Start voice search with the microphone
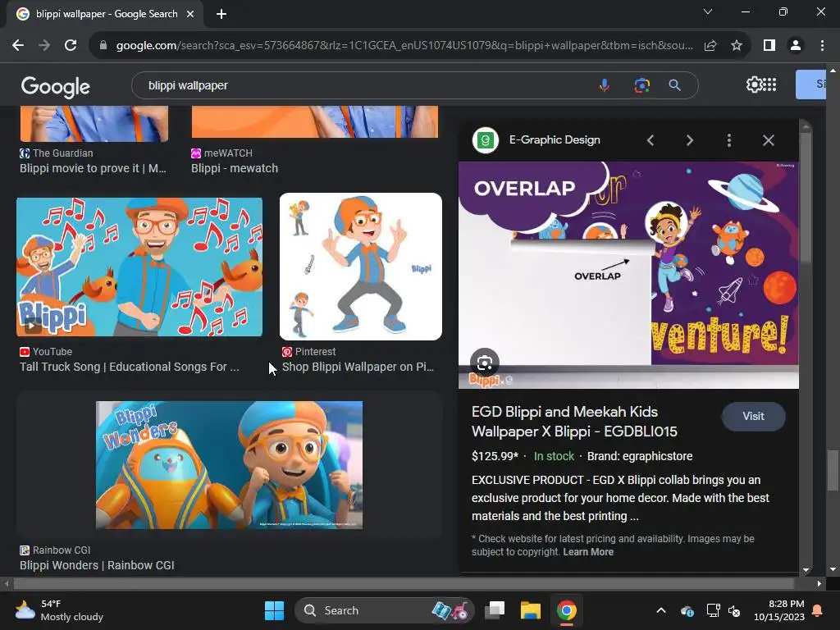The width and height of the screenshot is (840, 630). click(605, 85)
